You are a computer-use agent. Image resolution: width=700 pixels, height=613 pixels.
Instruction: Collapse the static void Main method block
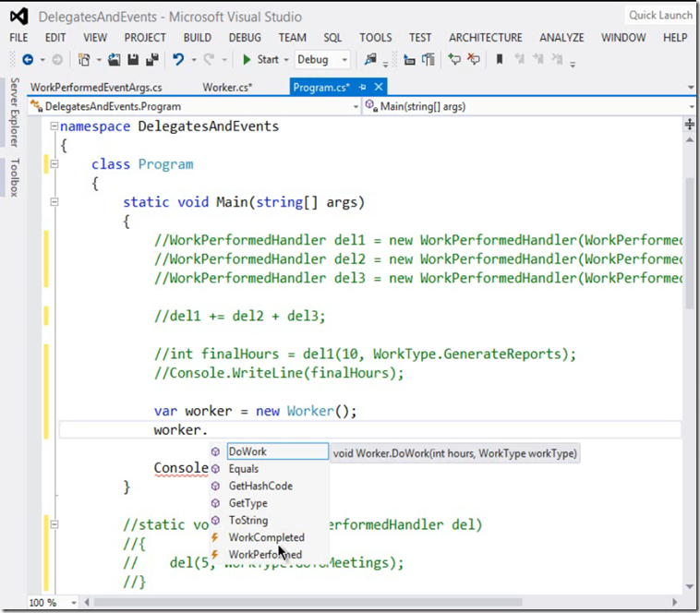(54, 202)
